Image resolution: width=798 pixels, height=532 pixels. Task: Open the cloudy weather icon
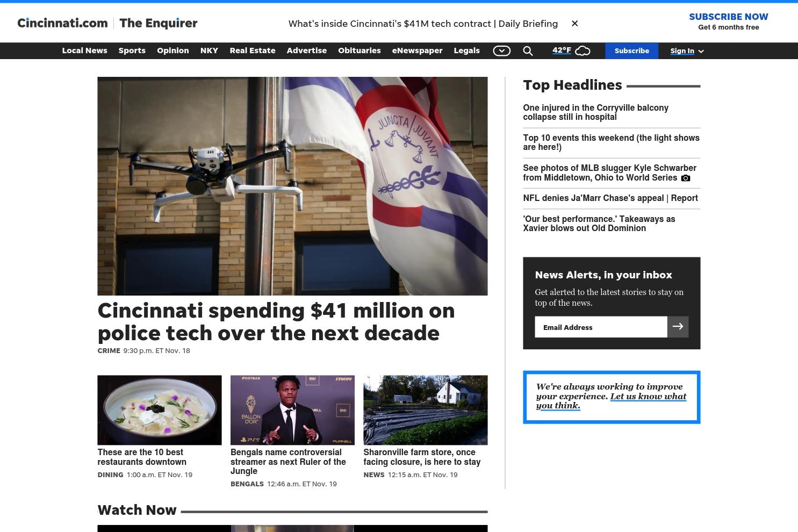583,51
